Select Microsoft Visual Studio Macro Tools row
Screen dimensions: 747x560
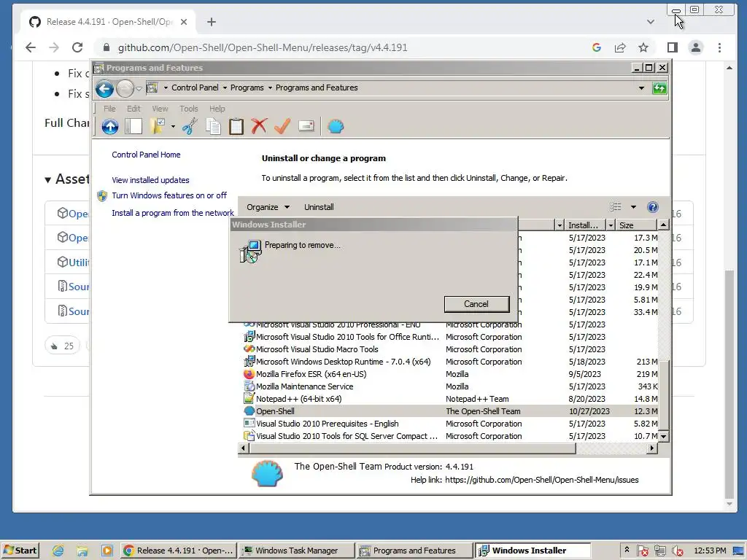point(450,349)
